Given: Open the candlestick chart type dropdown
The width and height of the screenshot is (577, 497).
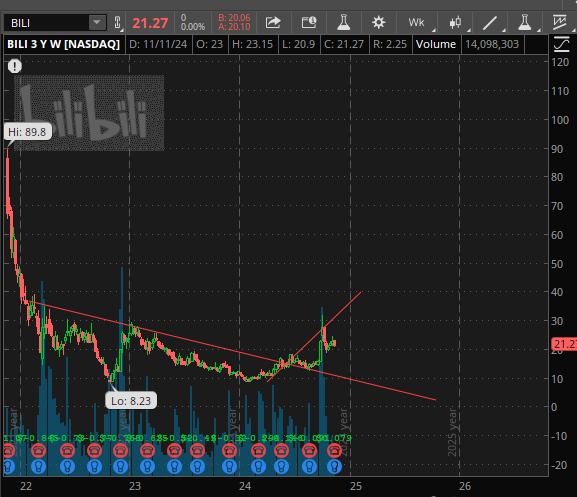Looking at the screenshot, I should tap(455, 23).
